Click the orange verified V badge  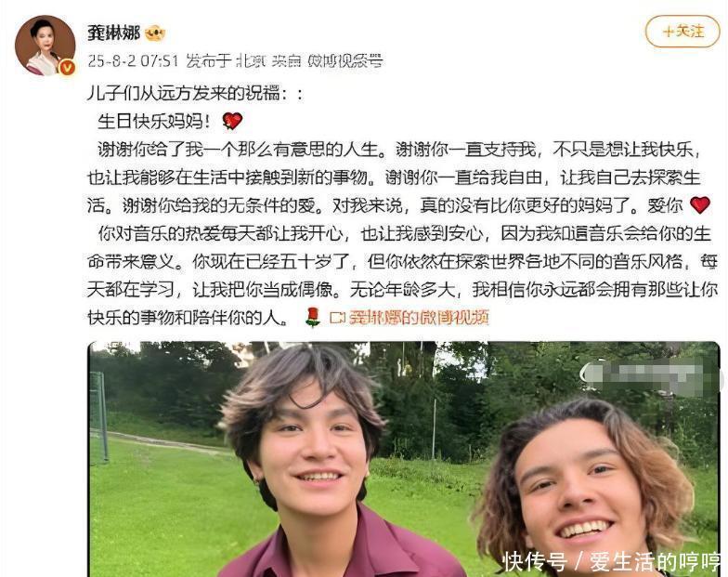(68, 67)
